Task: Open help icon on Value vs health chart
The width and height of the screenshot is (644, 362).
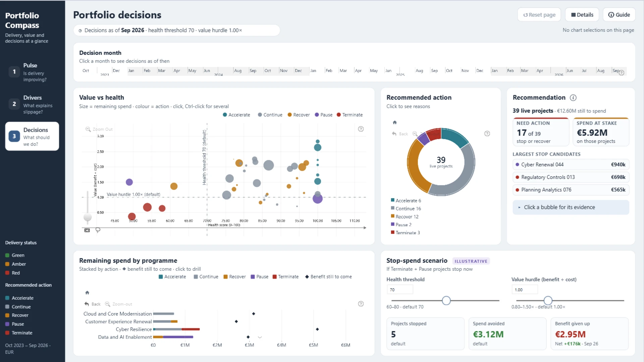Action: click(361, 129)
